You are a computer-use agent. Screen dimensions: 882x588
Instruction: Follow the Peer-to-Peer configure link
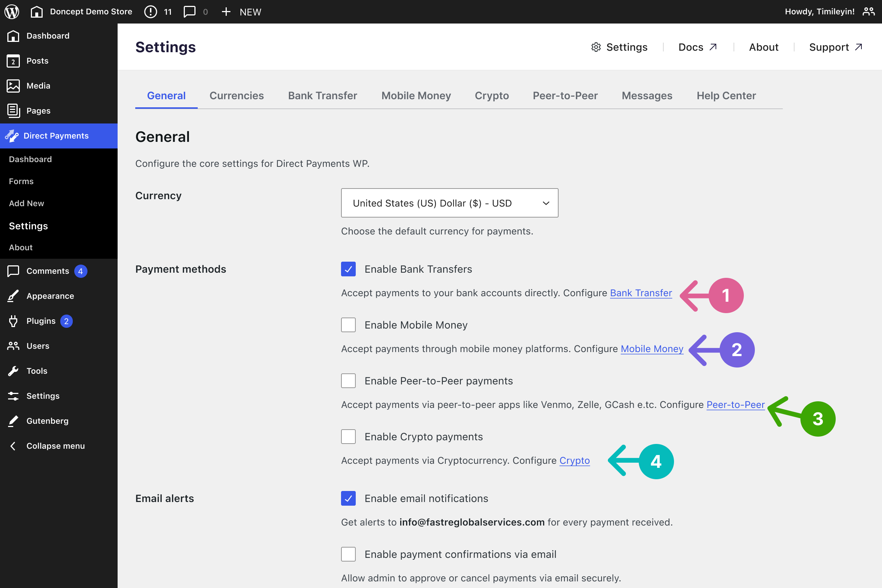click(x=735, y=405)
